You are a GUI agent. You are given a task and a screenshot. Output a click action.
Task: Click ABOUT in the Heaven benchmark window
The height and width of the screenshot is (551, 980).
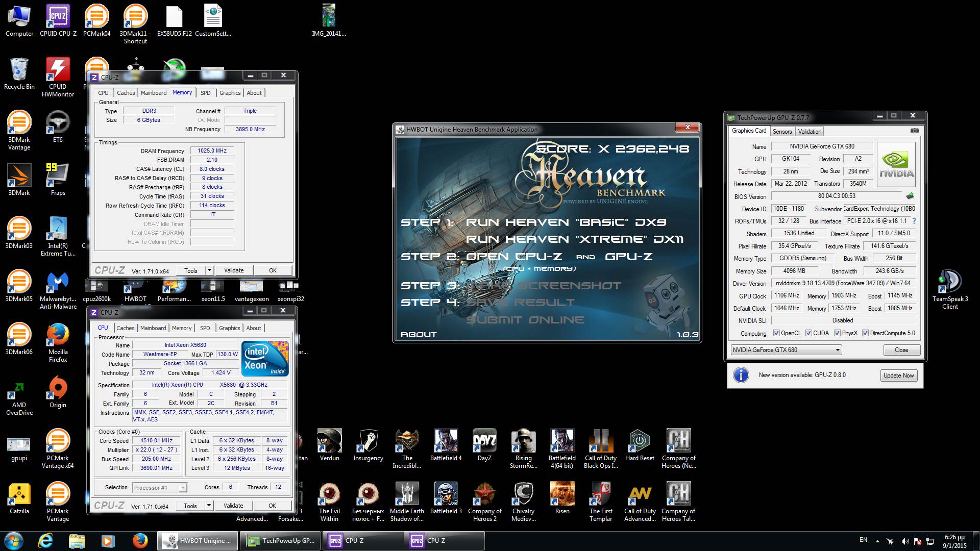419,335
